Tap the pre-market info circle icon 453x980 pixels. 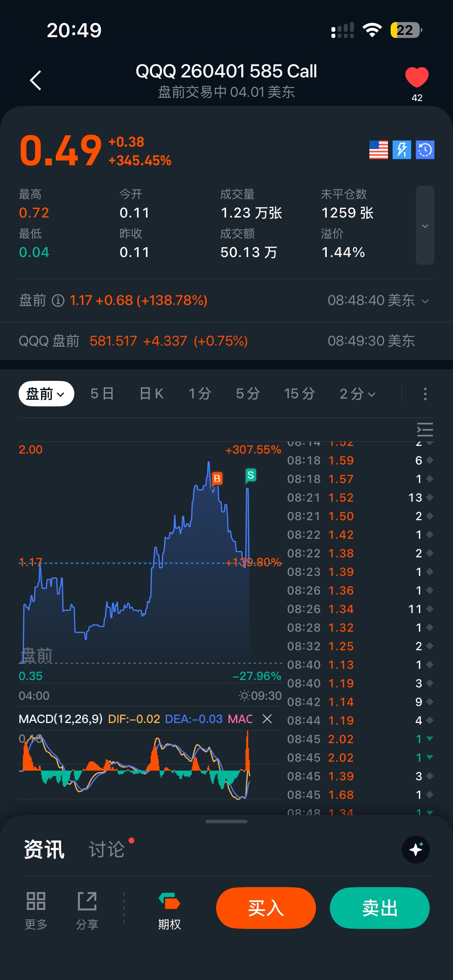pos(58,300)
